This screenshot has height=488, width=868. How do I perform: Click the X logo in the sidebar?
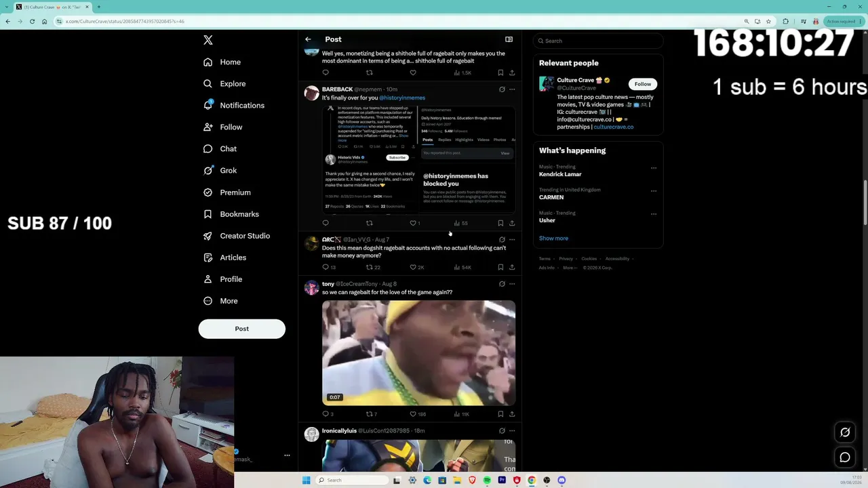coord(208,40)
